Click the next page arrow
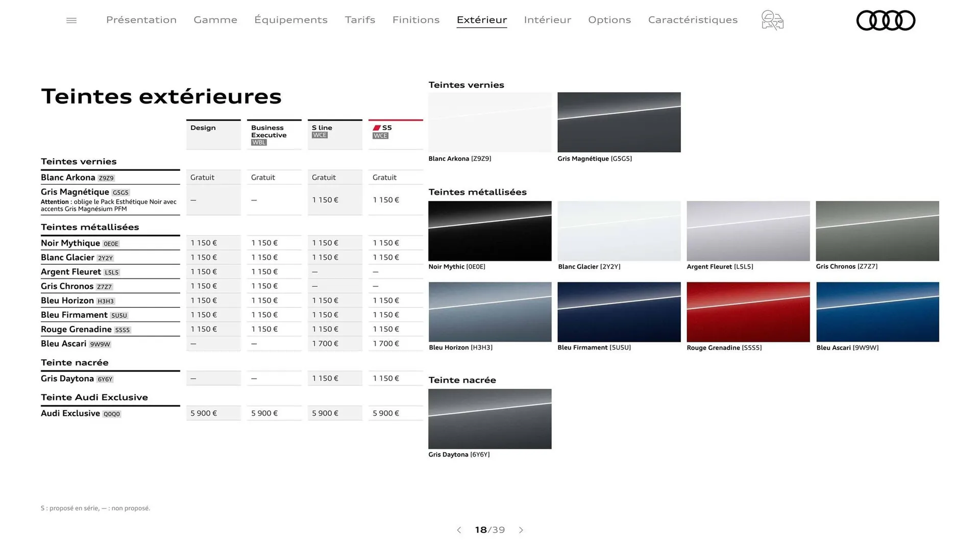Screen dimensions: 980x551 (x=521, y=530)
